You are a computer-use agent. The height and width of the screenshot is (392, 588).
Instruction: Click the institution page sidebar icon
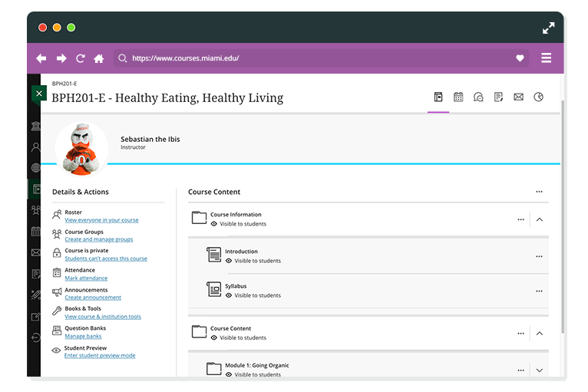pyautogui.click(x=36, y=126)
